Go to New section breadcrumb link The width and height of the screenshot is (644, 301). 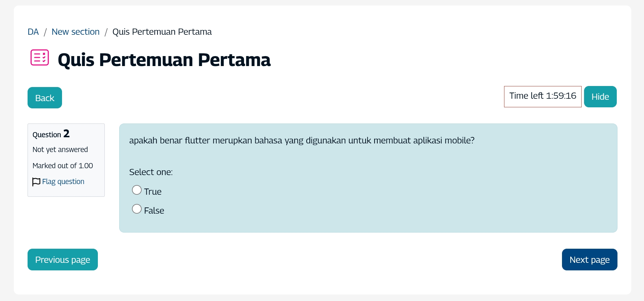(75, 32)
